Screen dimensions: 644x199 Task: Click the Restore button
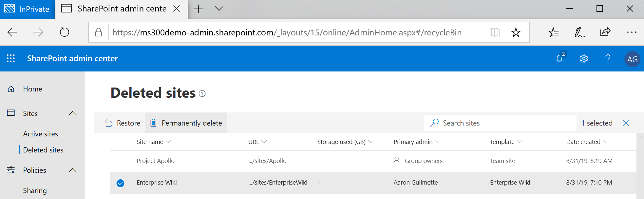click(123, 123)
